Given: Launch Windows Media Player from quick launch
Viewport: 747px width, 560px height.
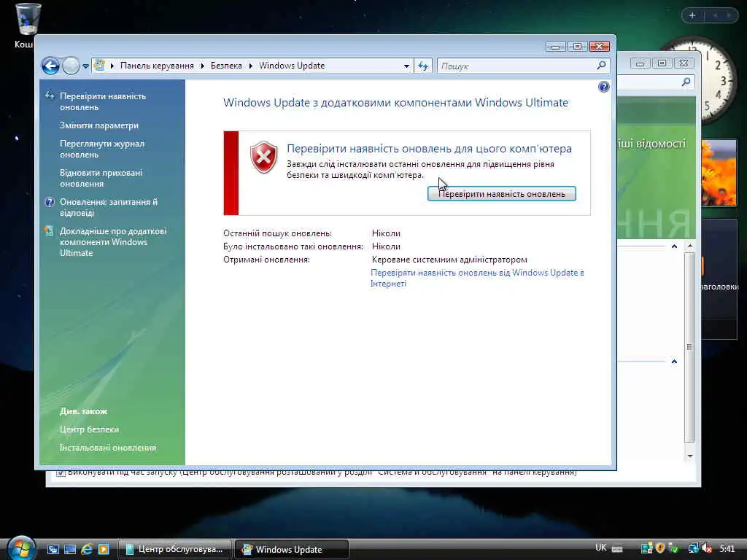Looking at the screenshot, I should (104, 550).
